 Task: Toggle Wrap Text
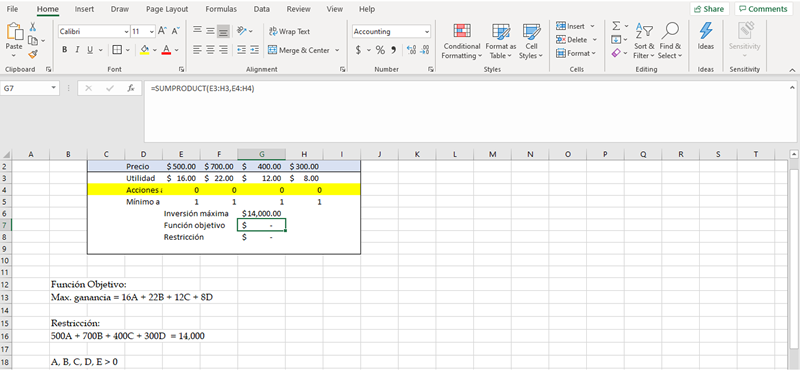coord(289,31)
